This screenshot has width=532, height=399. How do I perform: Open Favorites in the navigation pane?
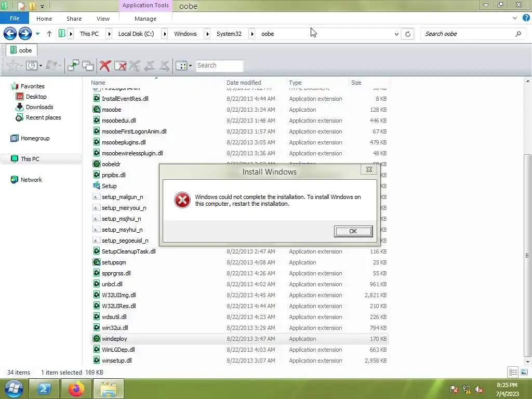tap(32, 86)
